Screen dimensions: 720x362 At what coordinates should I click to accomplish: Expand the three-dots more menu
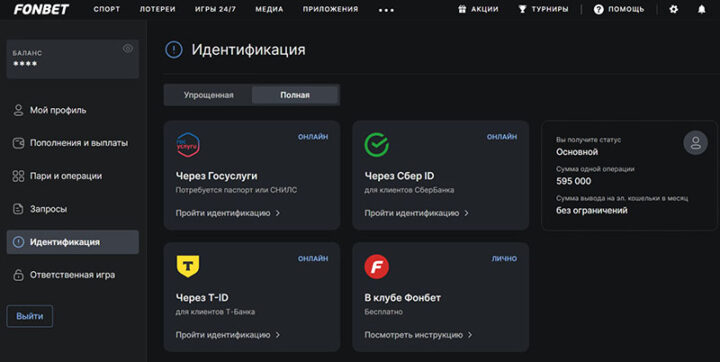[x=386, y=10]
